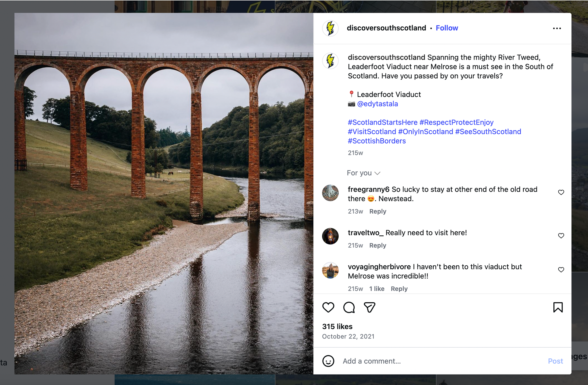588x385 pixels.
Task: View the 315 likes list
Action: pos(337,327)
